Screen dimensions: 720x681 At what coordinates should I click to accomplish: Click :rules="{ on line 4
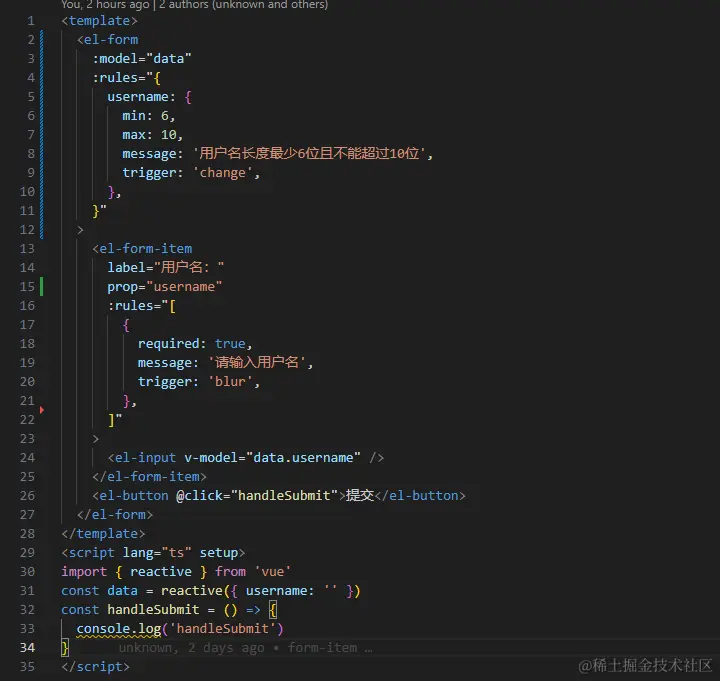click(127, 78)
